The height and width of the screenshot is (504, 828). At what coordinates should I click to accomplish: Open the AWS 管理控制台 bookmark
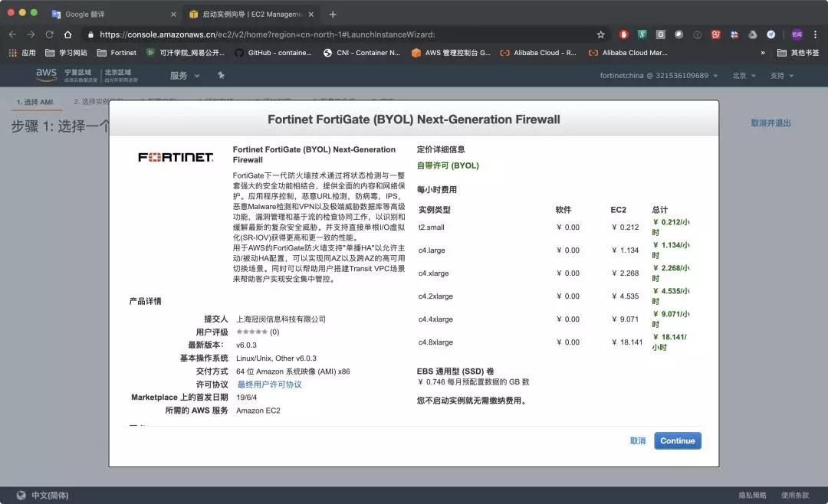[451, 53]
